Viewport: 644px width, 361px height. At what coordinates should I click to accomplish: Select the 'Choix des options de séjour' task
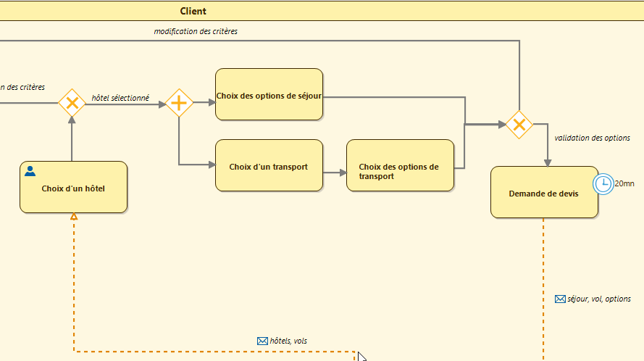[269, 94]
